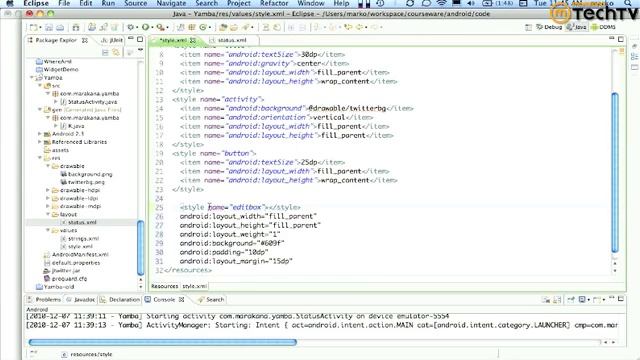This screenshot has width=640, height=360.
Task: Open the Refactor menu
Action: 274,3
